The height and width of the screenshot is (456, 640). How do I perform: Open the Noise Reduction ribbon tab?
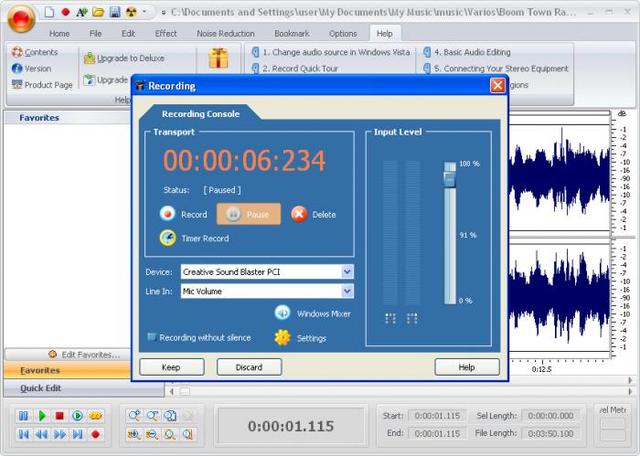pos(225,33)
